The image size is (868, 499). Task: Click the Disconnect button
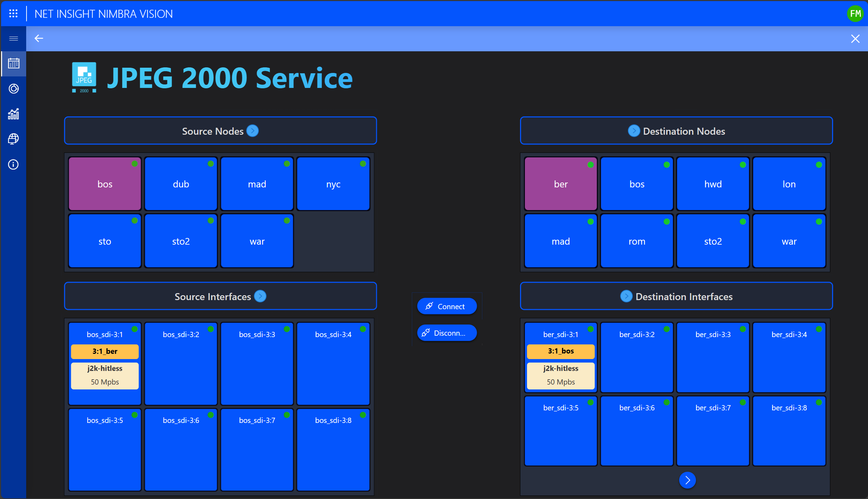click(447, 333)
